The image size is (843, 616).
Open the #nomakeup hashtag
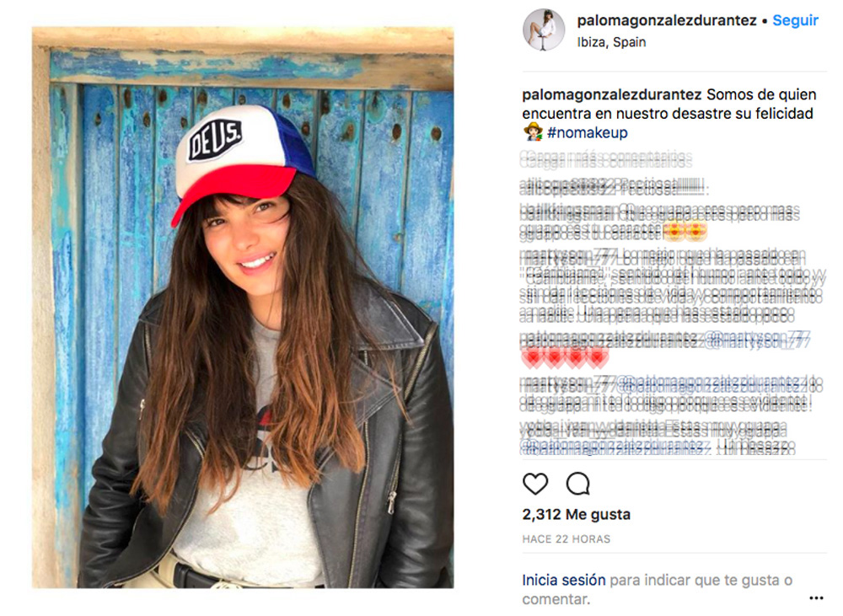tap(587, 132)
